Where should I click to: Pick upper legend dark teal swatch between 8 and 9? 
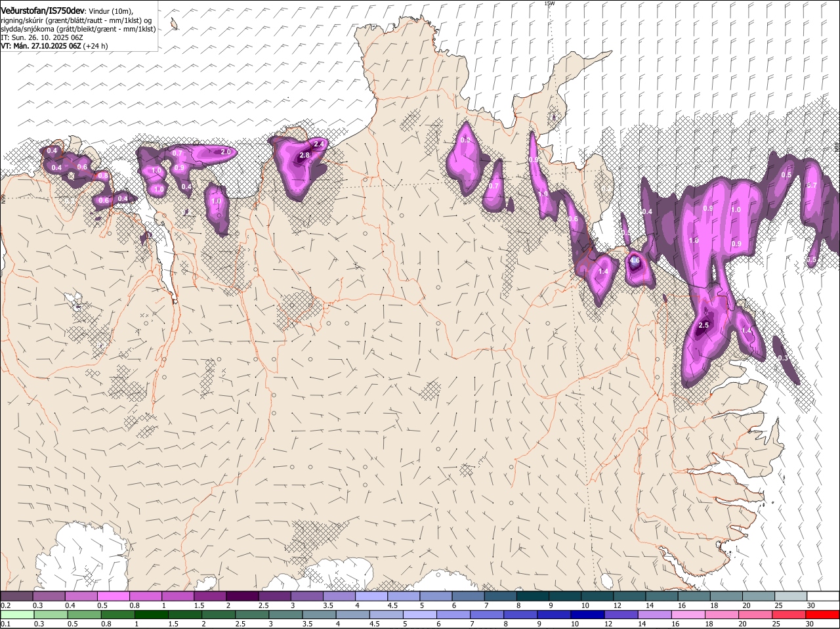[x=533, y=596]
